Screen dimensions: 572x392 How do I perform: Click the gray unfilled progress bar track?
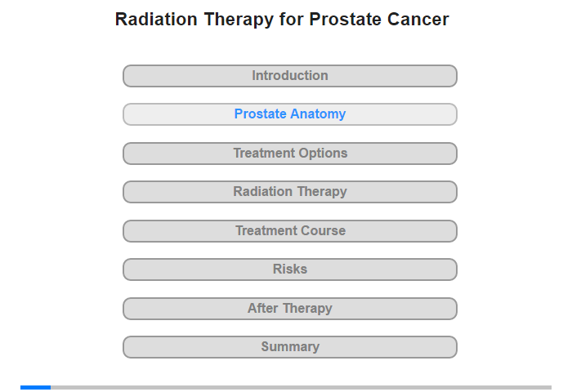click(301, 387)
